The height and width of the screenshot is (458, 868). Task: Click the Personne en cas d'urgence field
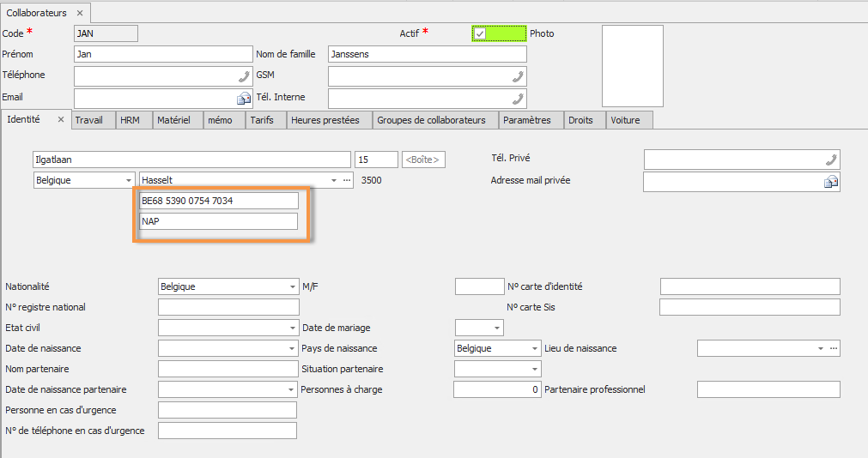point(228,410)
